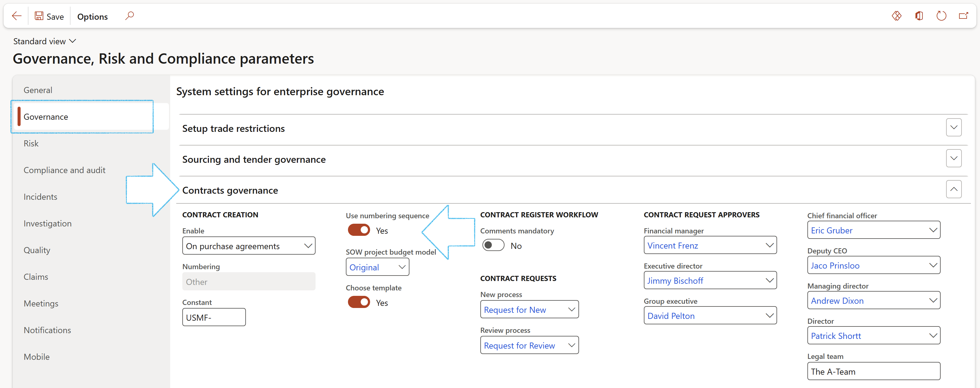Go back with the left arrow icon
This screenshot has width=980, height=388.
17,16
